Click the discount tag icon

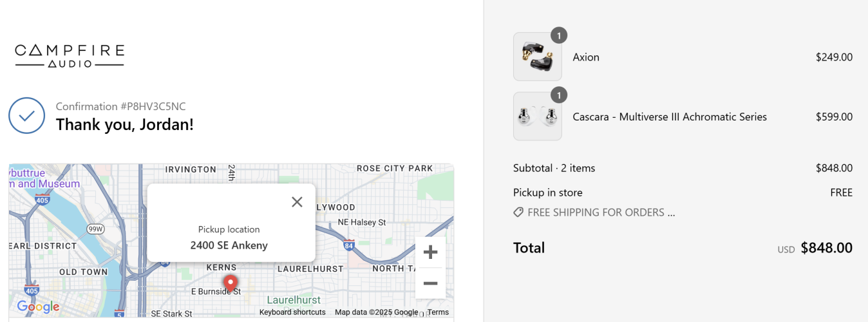point(518,212)
